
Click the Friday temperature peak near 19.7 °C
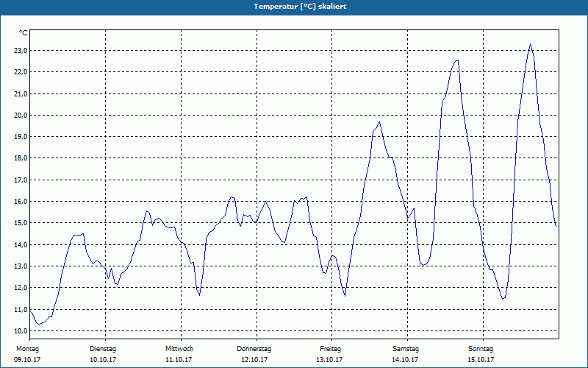coord(379,122)
